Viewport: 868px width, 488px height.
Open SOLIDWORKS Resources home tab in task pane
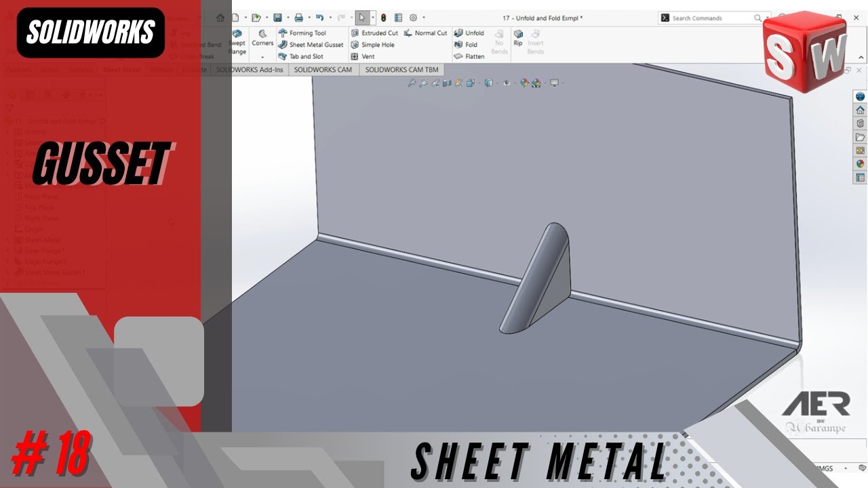tap(860, 110)
